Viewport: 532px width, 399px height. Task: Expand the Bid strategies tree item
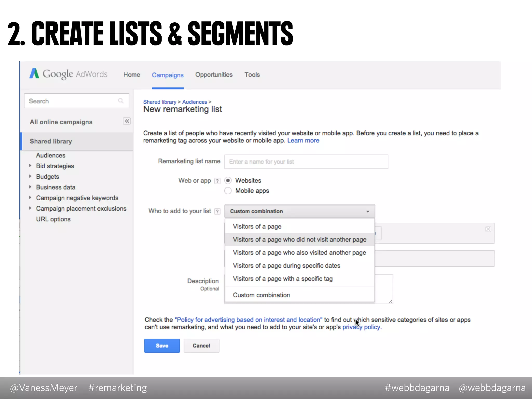pos(30,166)
